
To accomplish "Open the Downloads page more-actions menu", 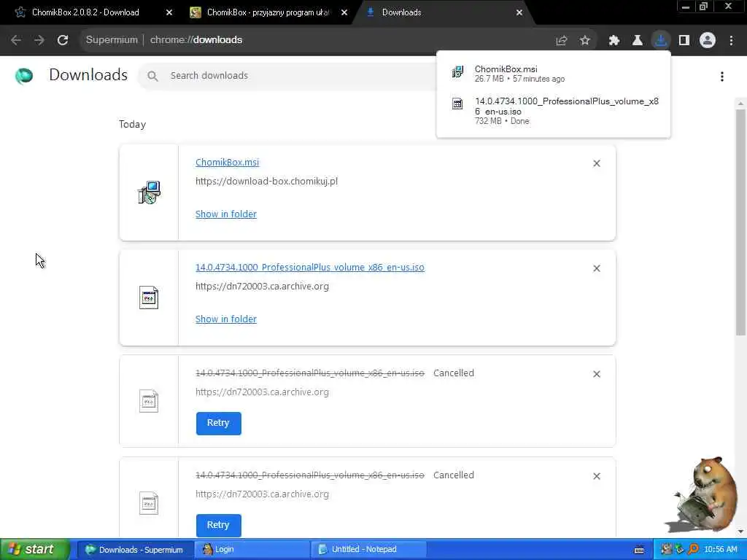I will [722, 77].
